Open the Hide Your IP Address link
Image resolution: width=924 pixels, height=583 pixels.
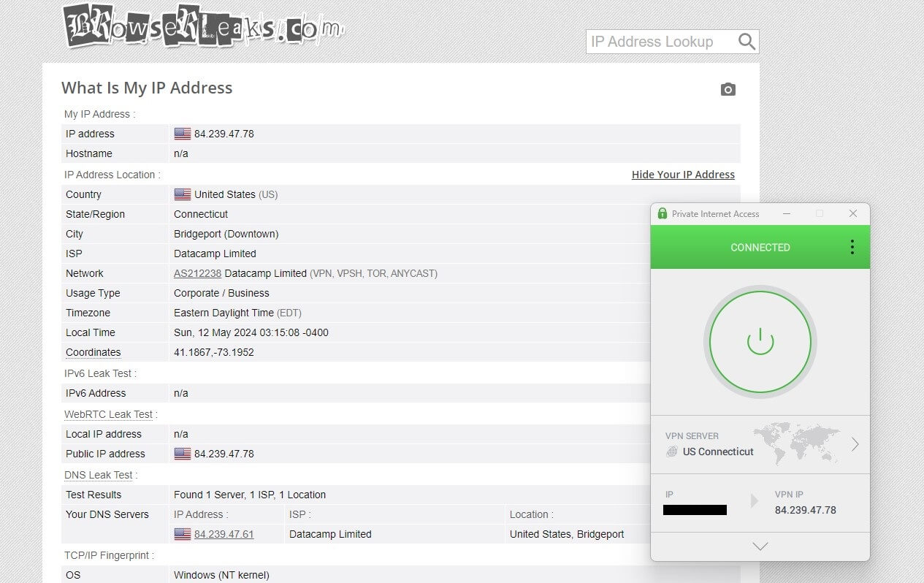tap(683, 175)
